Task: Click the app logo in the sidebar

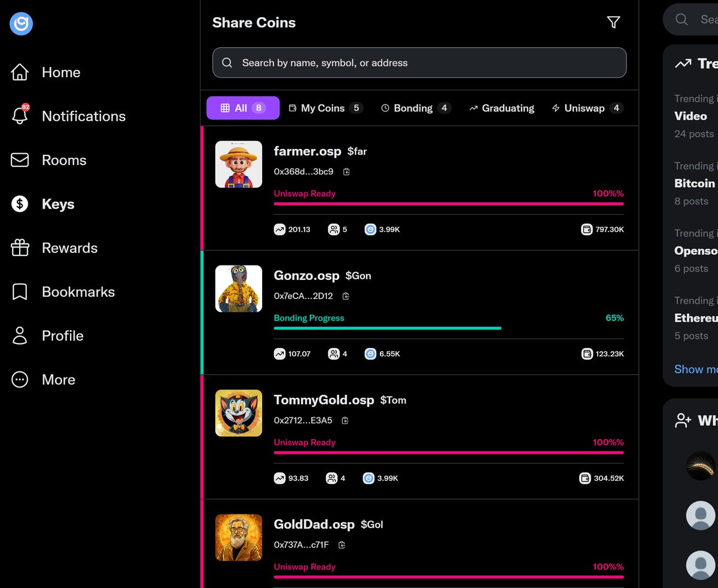Action: coord(21,24)
